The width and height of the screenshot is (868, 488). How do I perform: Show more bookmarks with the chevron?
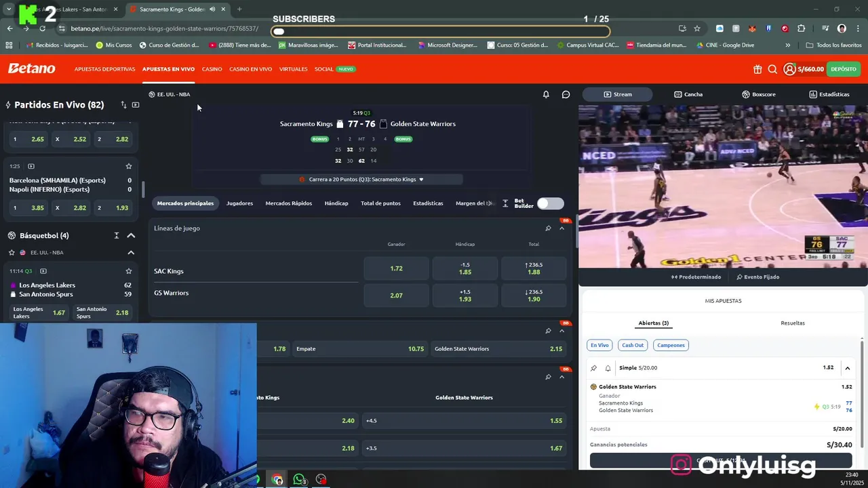787,45
